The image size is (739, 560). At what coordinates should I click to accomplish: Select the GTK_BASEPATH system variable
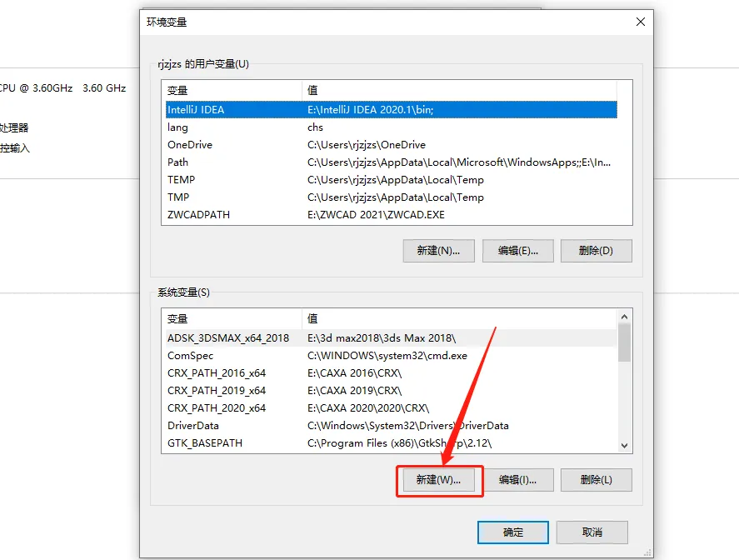coord(392,443)
